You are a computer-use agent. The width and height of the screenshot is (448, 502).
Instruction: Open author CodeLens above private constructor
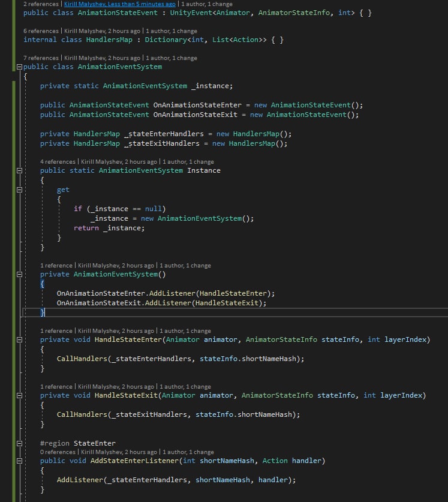[116, 266]
